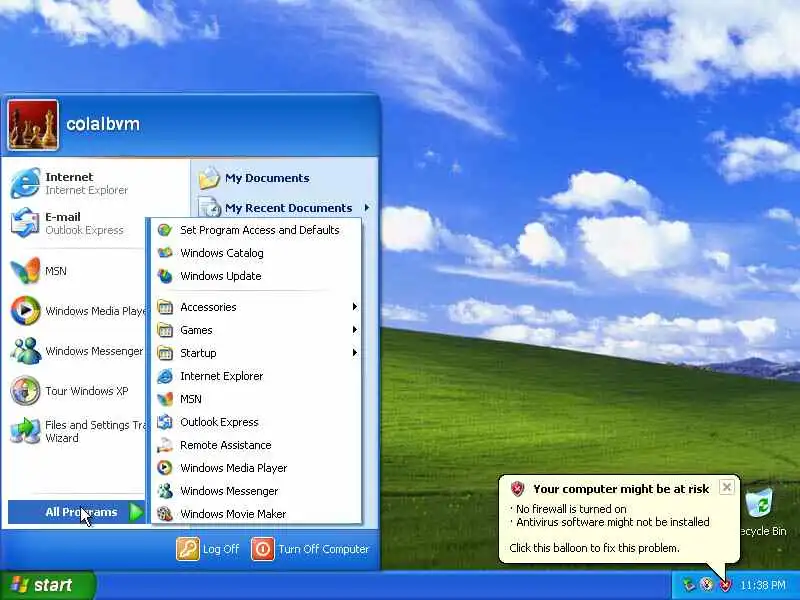This screenshot has height=600, width=800.
Task: Open Windows Catalog menu entry
Action: 256,253
